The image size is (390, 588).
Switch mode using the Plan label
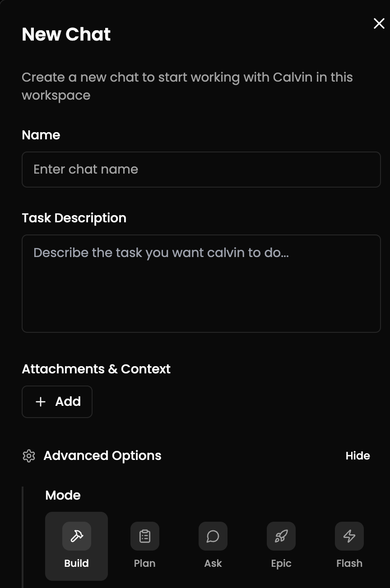pos(145,563)
